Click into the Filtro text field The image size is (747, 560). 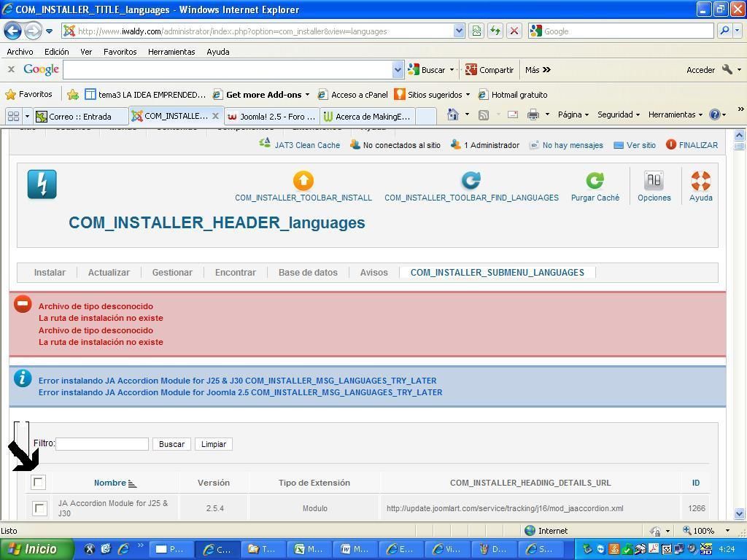(102, 444)
